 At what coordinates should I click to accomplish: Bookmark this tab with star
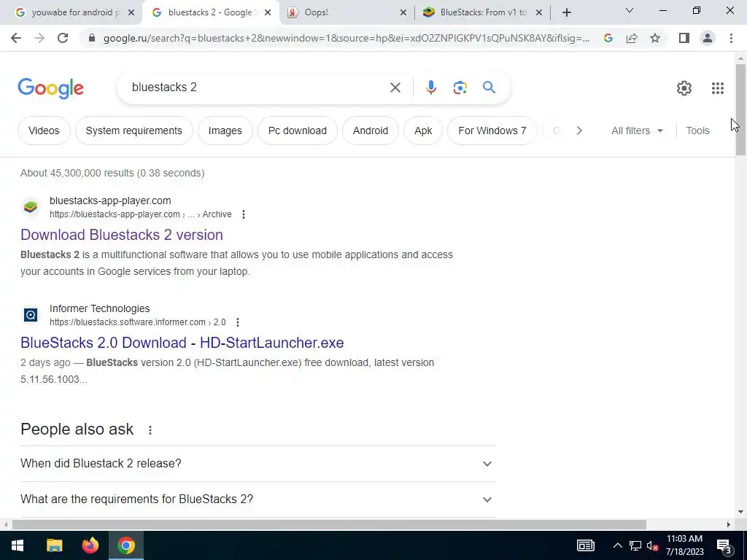click(655, 38)
